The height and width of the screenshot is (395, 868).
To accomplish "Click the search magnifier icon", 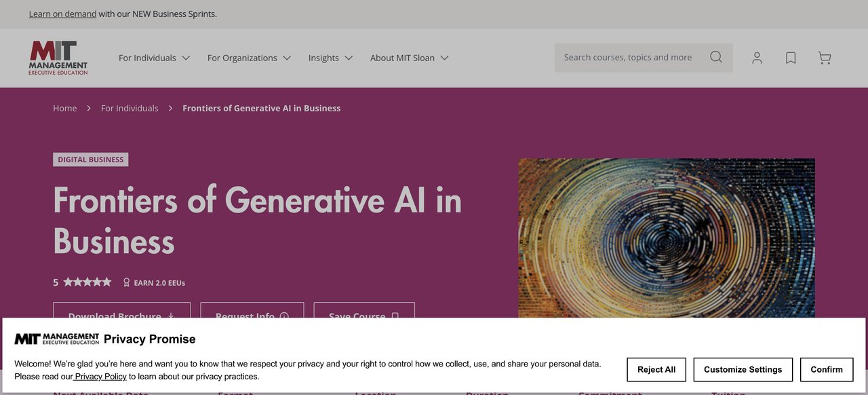I will (x=716, y=57).
